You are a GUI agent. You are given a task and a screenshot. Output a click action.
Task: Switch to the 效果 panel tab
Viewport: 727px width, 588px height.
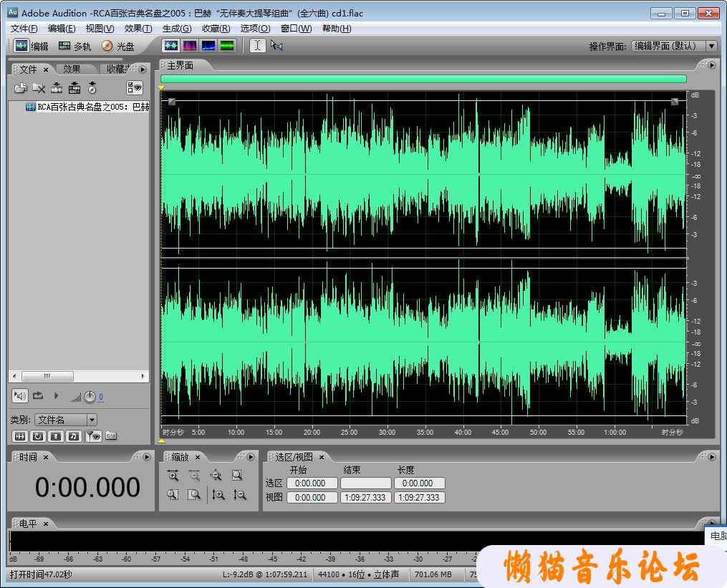click(72, 69)
